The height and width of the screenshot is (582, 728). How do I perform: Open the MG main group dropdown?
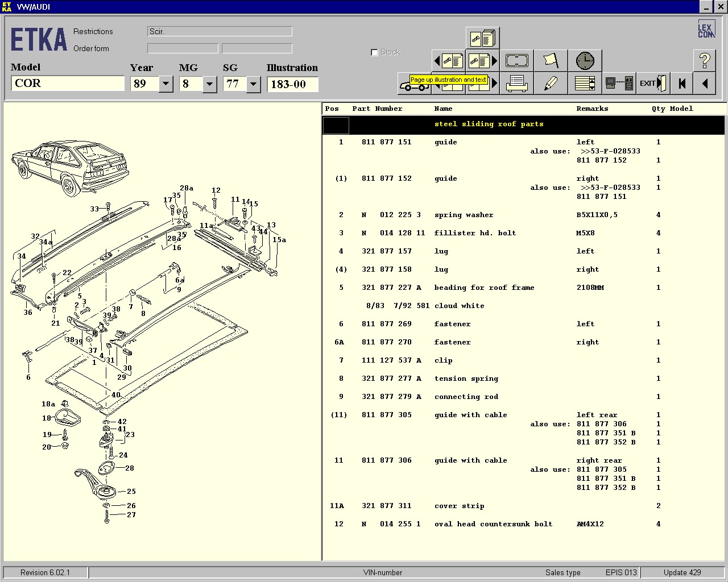[209, 84]
